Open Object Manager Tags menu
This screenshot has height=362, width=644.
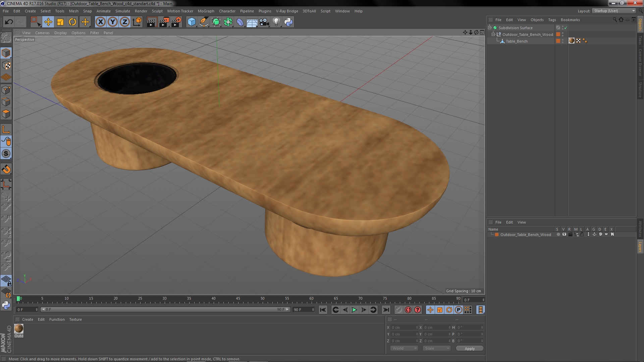552,20
